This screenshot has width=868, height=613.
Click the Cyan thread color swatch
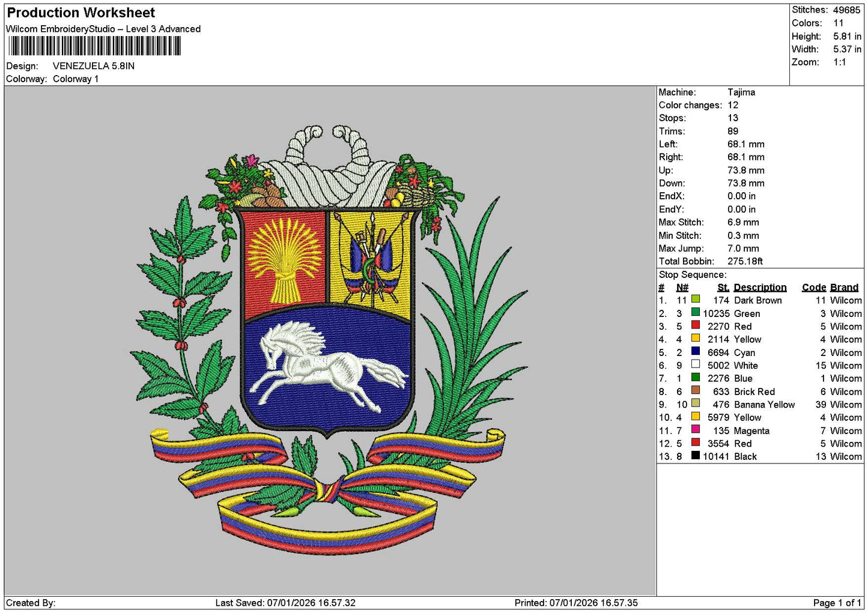coord(696,351)
